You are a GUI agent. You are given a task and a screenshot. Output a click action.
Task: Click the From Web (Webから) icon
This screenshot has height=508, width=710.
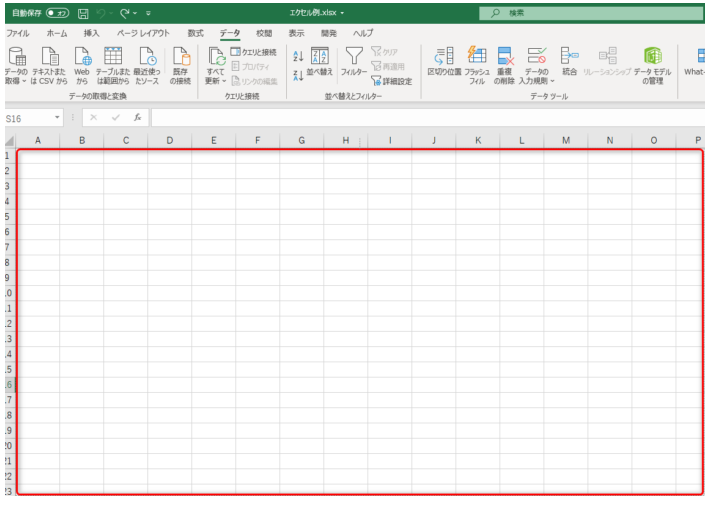click(82, 62)
